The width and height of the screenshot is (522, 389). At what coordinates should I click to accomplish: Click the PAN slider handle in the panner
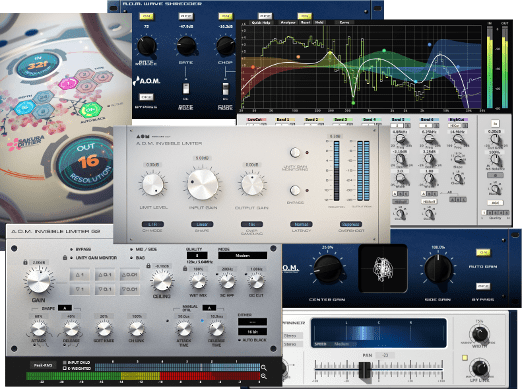[365, 370]
